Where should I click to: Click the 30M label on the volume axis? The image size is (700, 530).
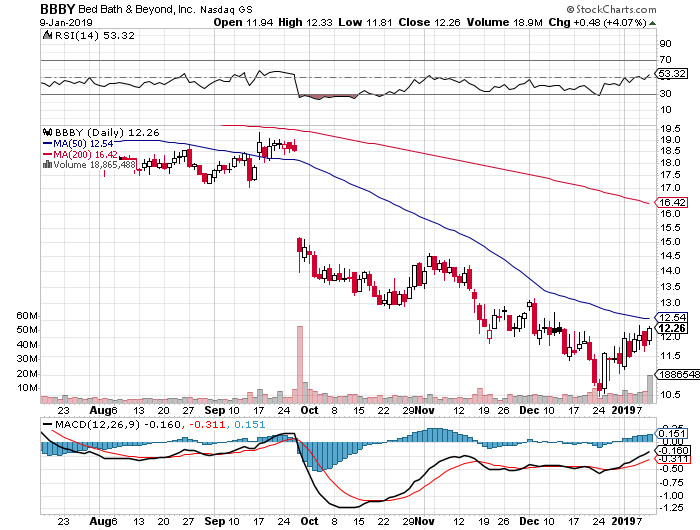27,359
